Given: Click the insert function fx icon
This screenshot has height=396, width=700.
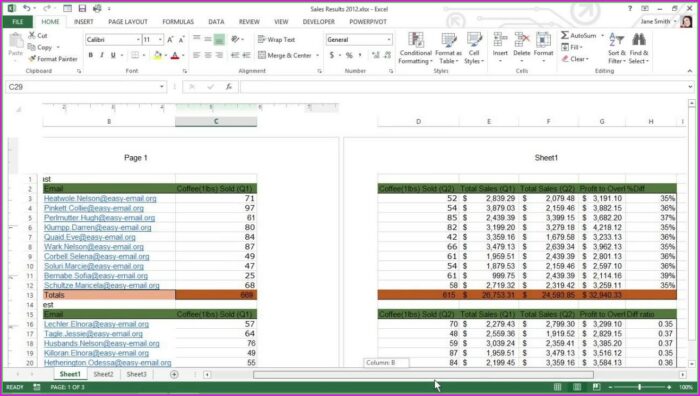Looking at the screenshot, I should (x=229, y=87).
